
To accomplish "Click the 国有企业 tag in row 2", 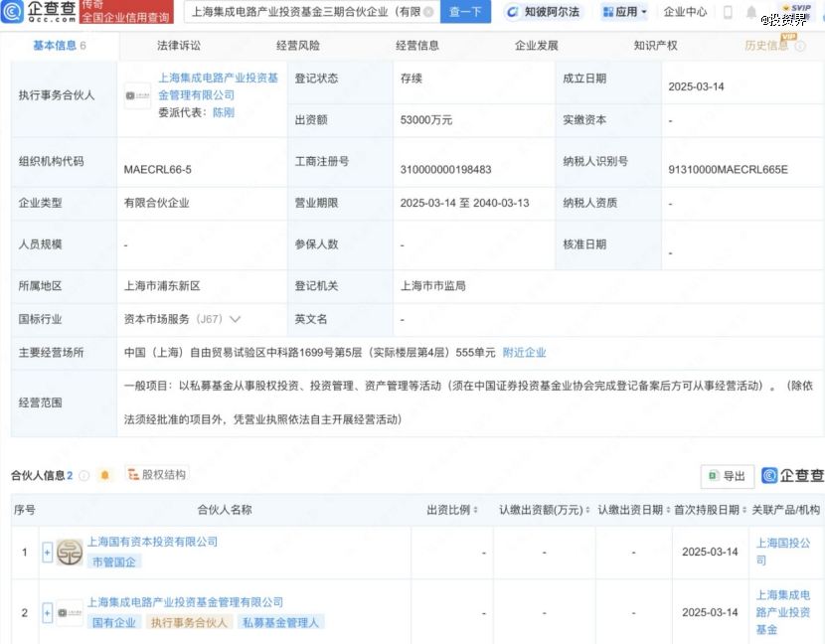I will point(114,623).
